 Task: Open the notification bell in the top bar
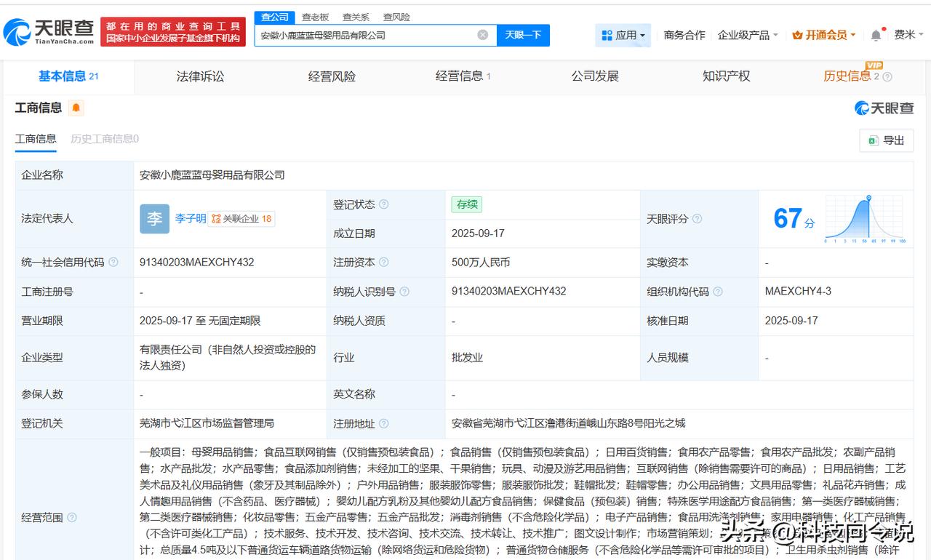(876, 35)
